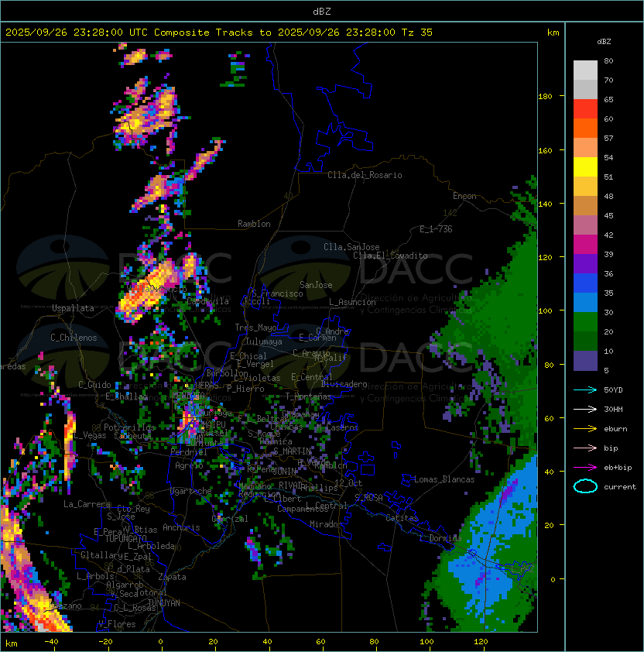Click the 'km' label at the top-right of the header
The height and width of the screenshot is (652, 644).
(553, 33)
